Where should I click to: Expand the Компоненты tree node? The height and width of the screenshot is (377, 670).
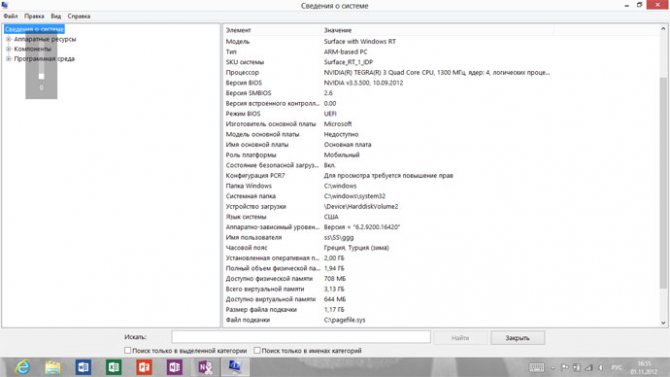point(8,49)
